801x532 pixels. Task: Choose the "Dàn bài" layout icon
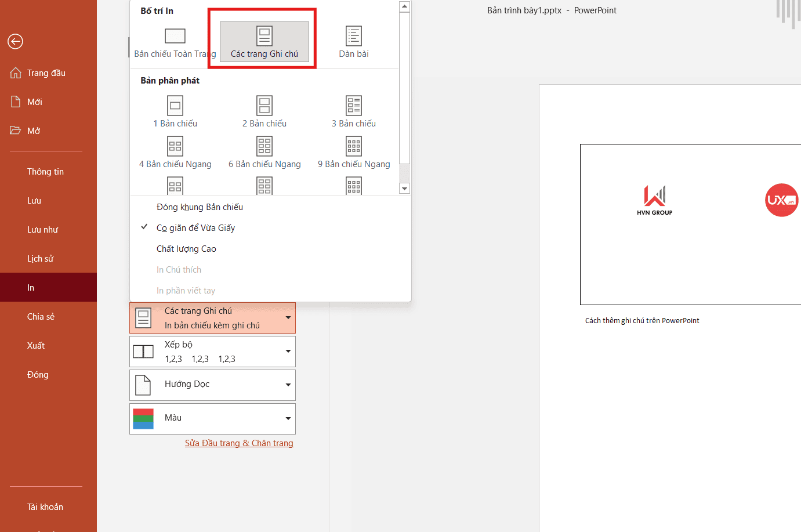353,37
